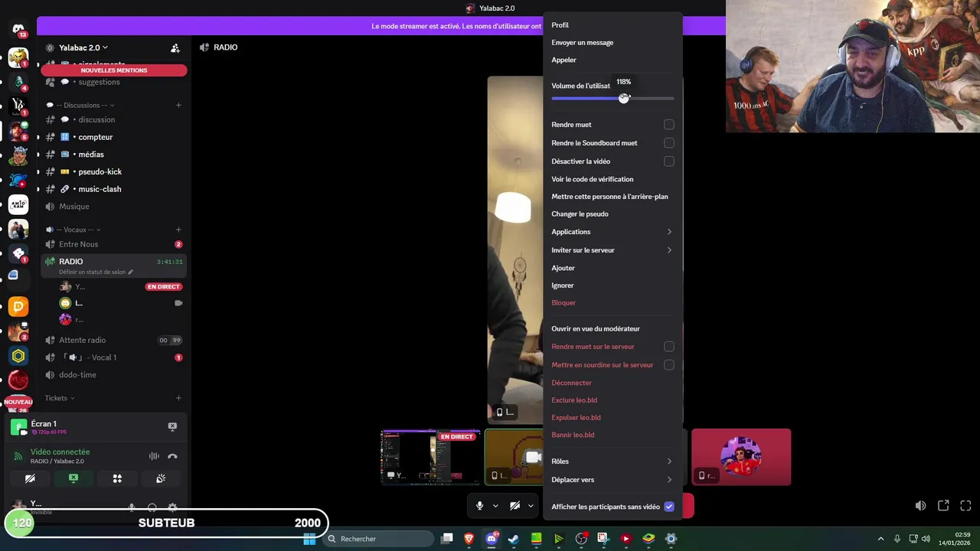Check Rendre le Soundboard muet

[x=669, y=143]
